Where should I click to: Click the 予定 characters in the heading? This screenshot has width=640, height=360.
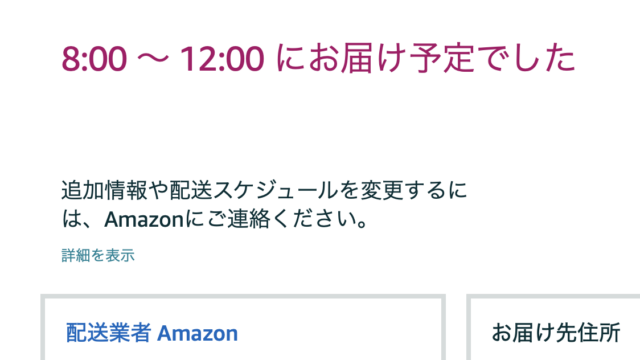coord(442,59)
